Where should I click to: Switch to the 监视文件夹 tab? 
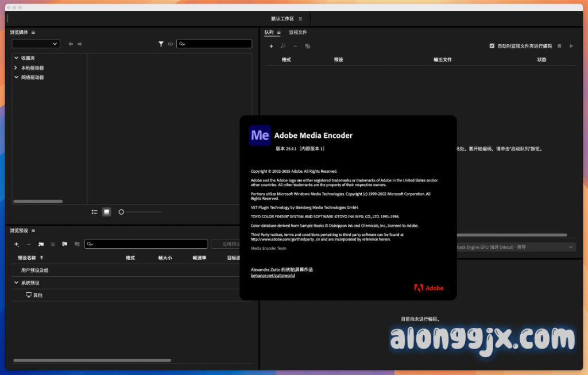(298, 33)
